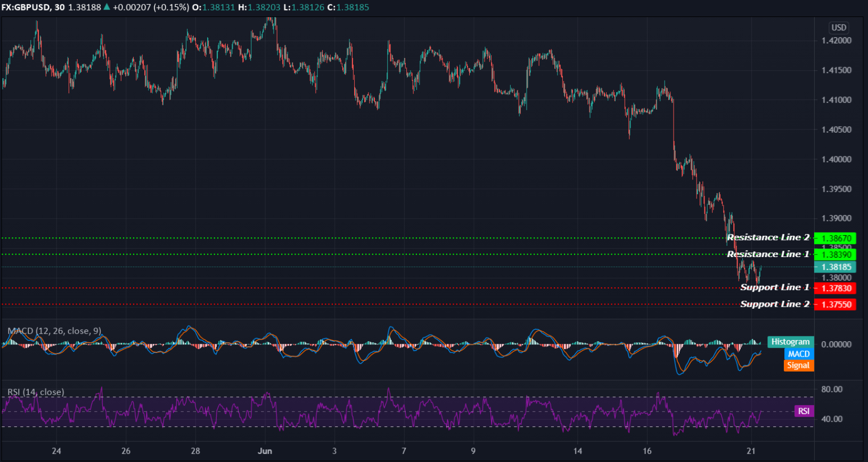Click the blue MACD series label
The height and width of the screenshot is (462, 868).
tap(798, 354)
